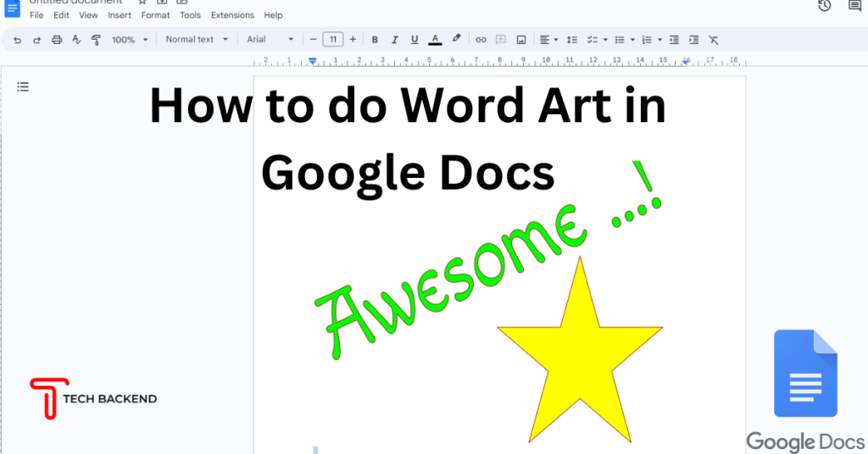This screenshot has width=868, height=454.
Task: Increase font size with plus button
Action: [353, 39]
